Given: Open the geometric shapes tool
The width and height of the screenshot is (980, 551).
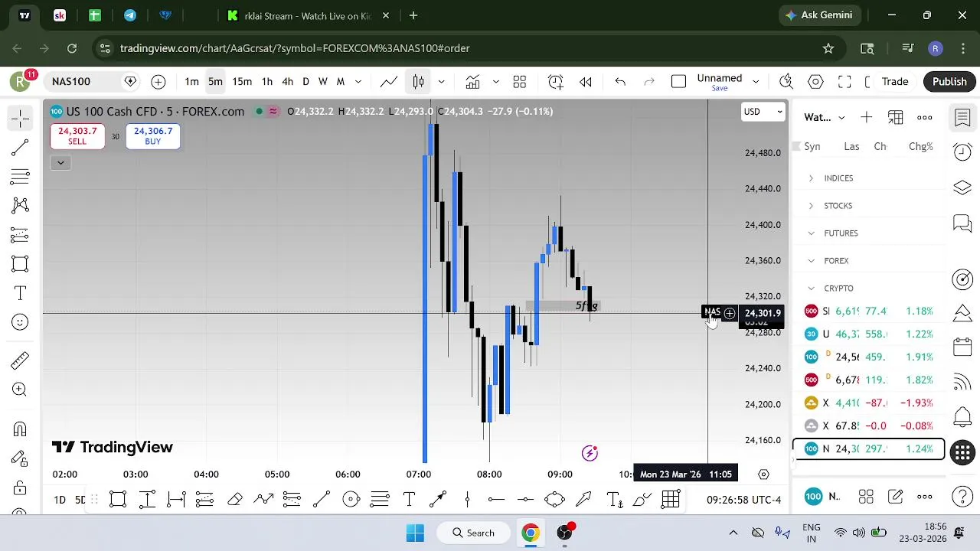Looking at the screenshot, I should pos(21,264).
